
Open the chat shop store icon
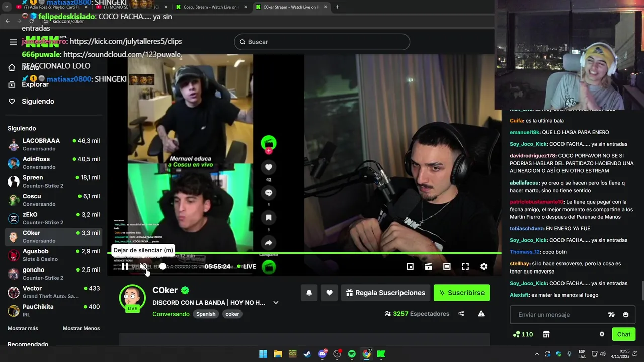pos(546,334)
